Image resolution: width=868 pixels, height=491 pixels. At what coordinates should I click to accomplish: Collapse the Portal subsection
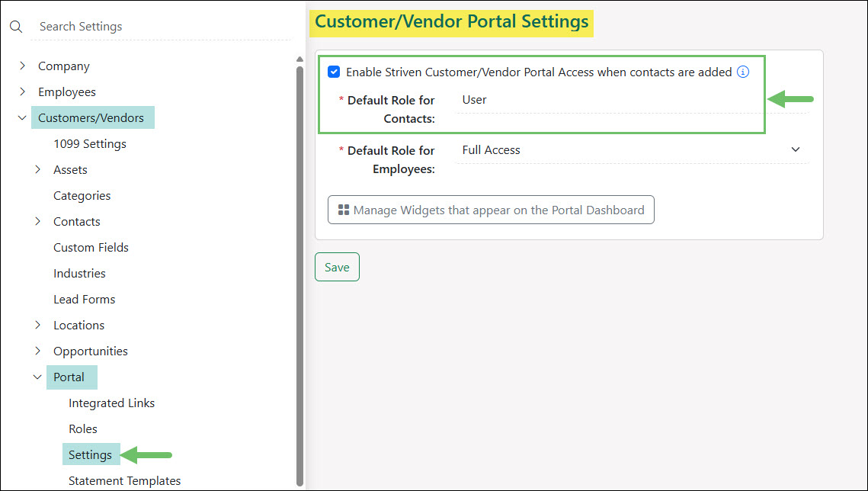(38, 377)
